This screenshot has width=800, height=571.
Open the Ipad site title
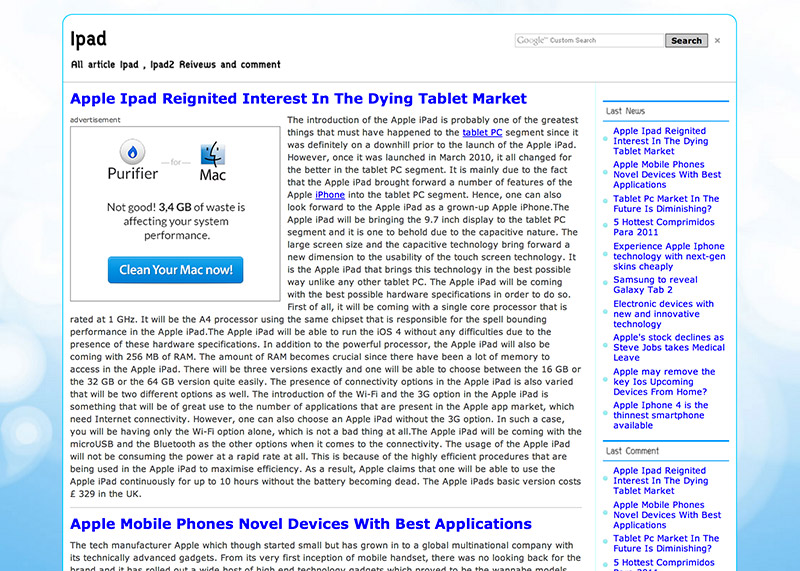pyautogui.click(x=89, y=40)
